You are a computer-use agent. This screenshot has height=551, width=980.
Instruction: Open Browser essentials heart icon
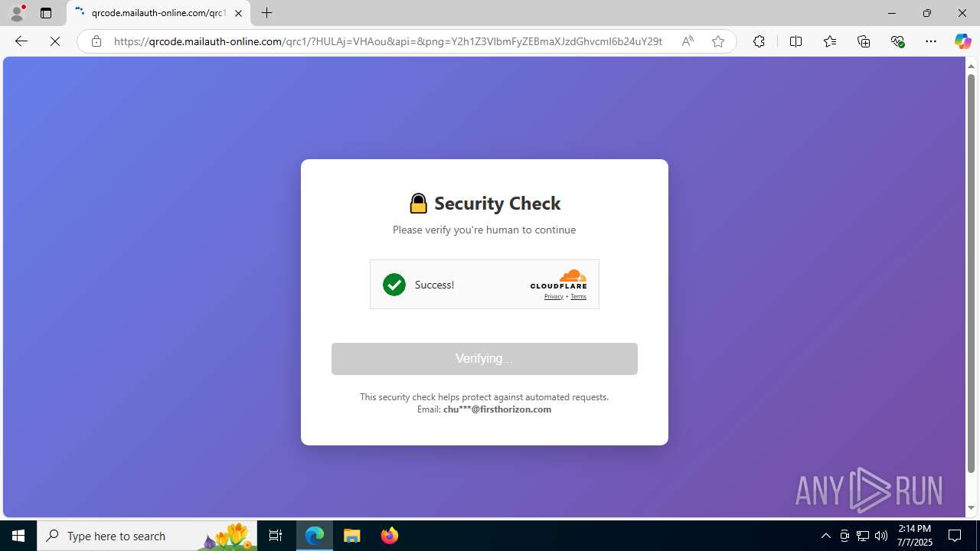pos(897,41)
